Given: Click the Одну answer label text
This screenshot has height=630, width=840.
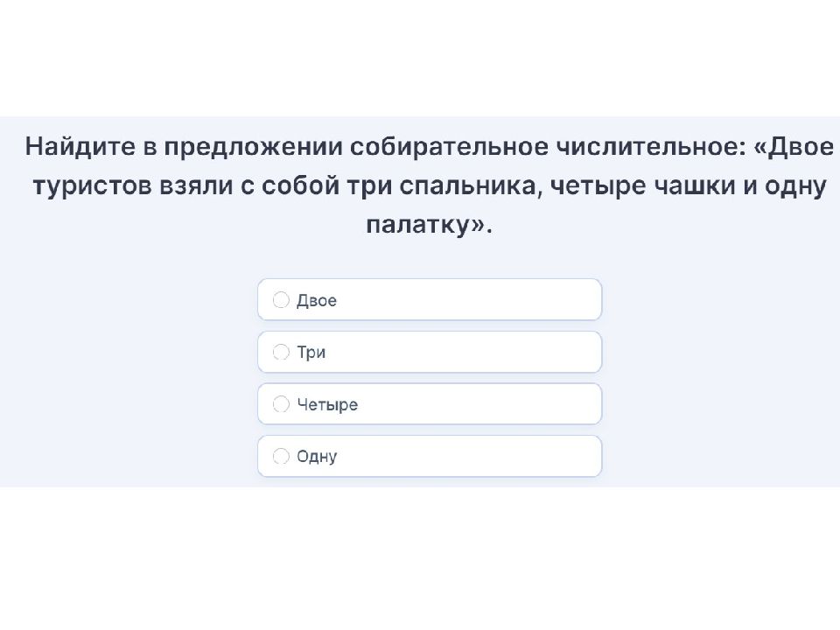Looking at the screenshot, I should (317, 457).
